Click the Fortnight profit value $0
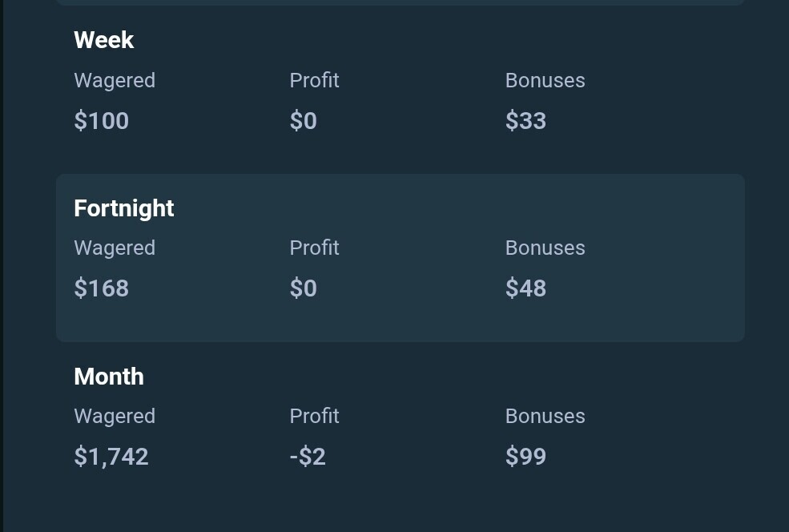Viewport: 789px width, 532px height. coord(303,288)
